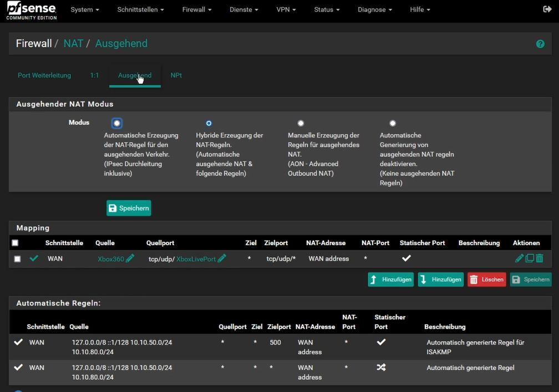Click the edit mapping pencil in Aktionen

pyautogui.click(x=519, y=258)
